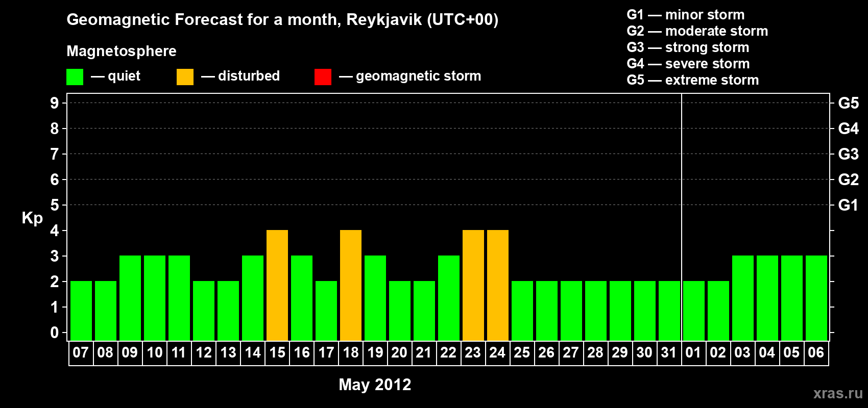This screenshot has height=408, width=868.
Task: Click date label '21' on the x-axis
Action: tap(424, 352)
